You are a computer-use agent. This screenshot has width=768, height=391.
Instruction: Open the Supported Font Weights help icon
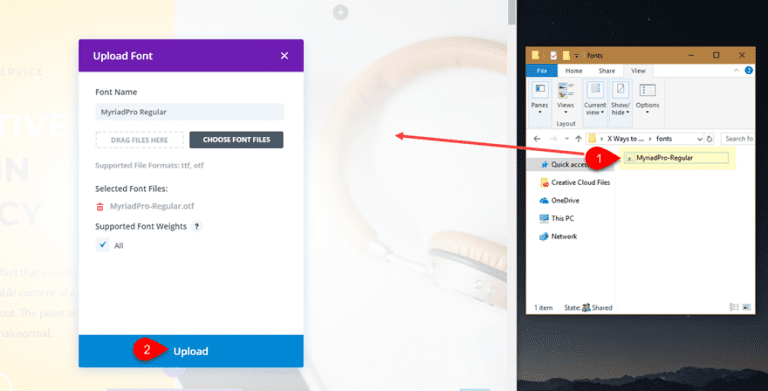click(197, 226)
